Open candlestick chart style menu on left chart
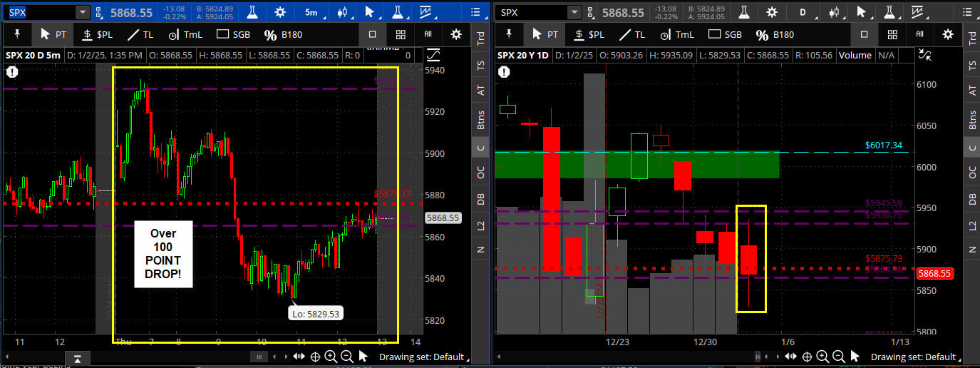The width and height of the screenshot is (980, 368). click(x=342, y=12)
